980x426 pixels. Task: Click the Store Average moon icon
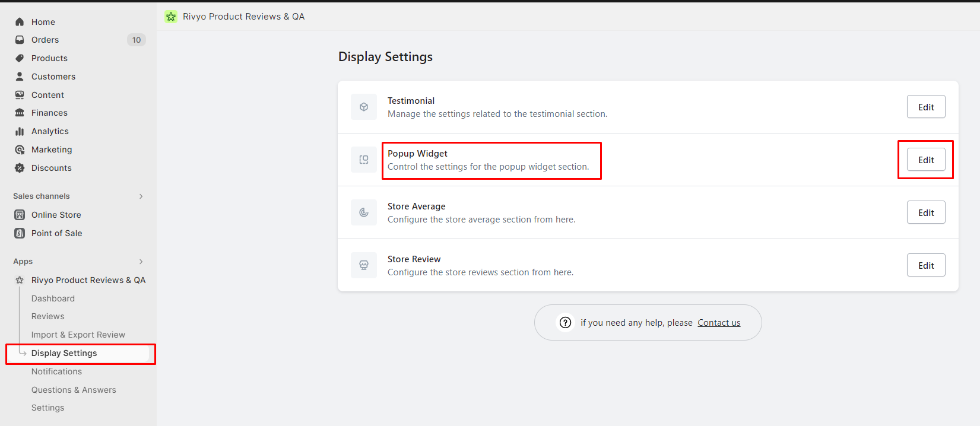pyautogui.click(x=363, y=212)
